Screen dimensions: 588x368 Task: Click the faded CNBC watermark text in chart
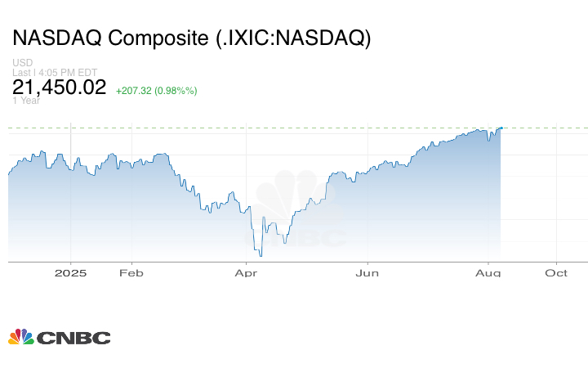(x=314, y=238)
